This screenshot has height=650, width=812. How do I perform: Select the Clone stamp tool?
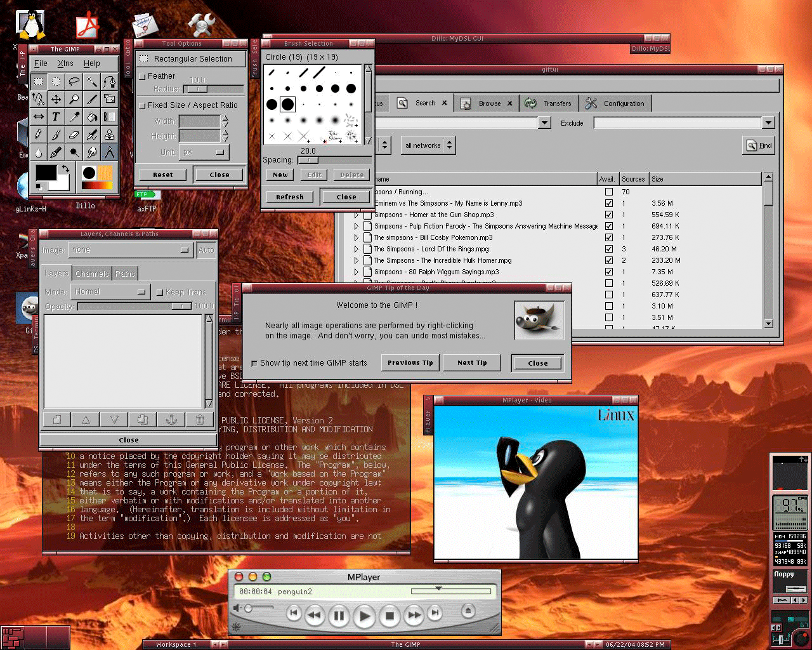click(110, 135)
